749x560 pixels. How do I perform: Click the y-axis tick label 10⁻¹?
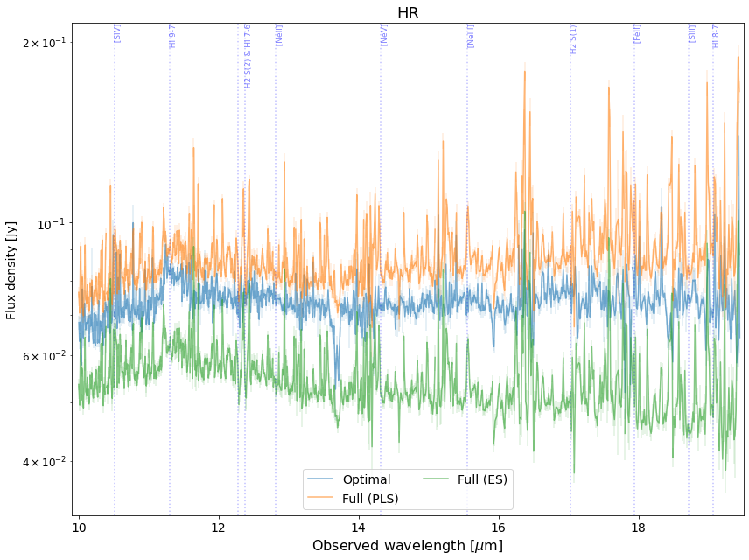[x=52, y=223]
